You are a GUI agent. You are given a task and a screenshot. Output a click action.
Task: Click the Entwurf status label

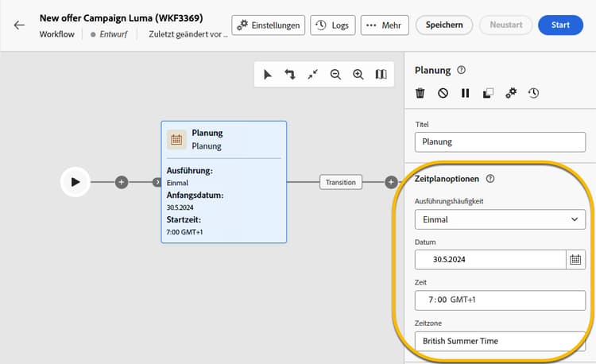tap(114, 34)
